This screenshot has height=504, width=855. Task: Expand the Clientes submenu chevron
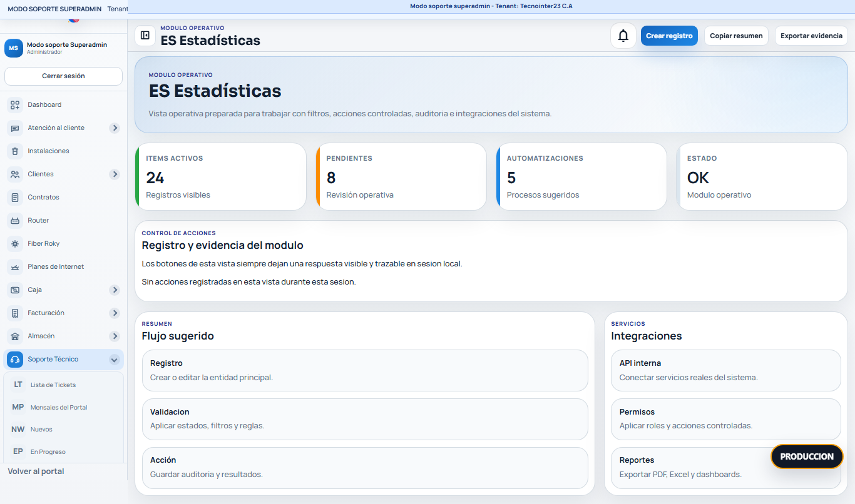[x=115, y=174]
